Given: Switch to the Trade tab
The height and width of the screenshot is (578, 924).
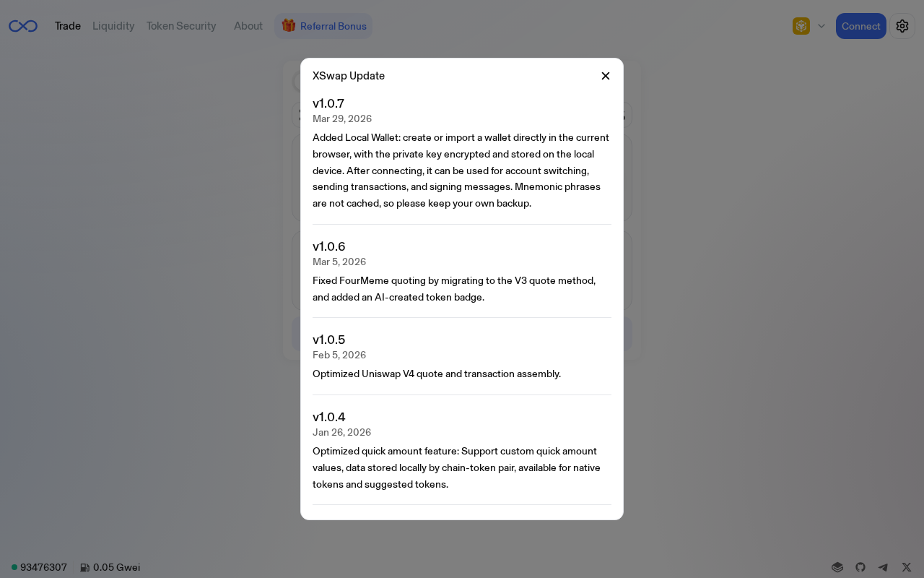Looking at the screenshot, I should click(68, 26).
